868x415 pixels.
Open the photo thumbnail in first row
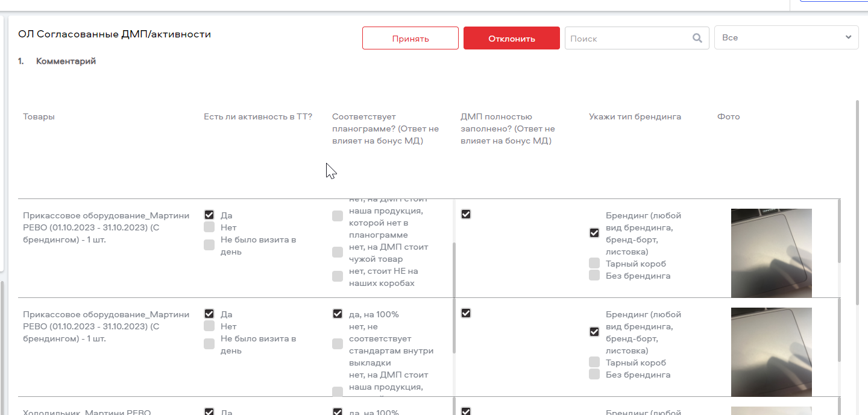pyautogui.click(x=772, y=253)
